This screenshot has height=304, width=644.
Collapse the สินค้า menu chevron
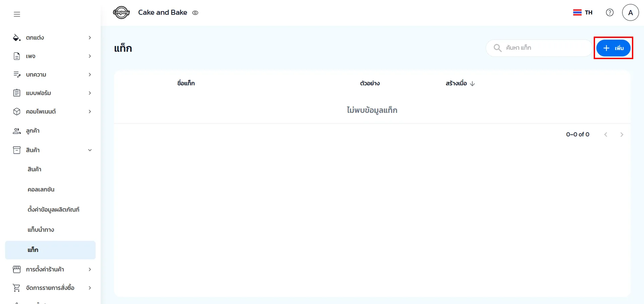pos(90,150)
